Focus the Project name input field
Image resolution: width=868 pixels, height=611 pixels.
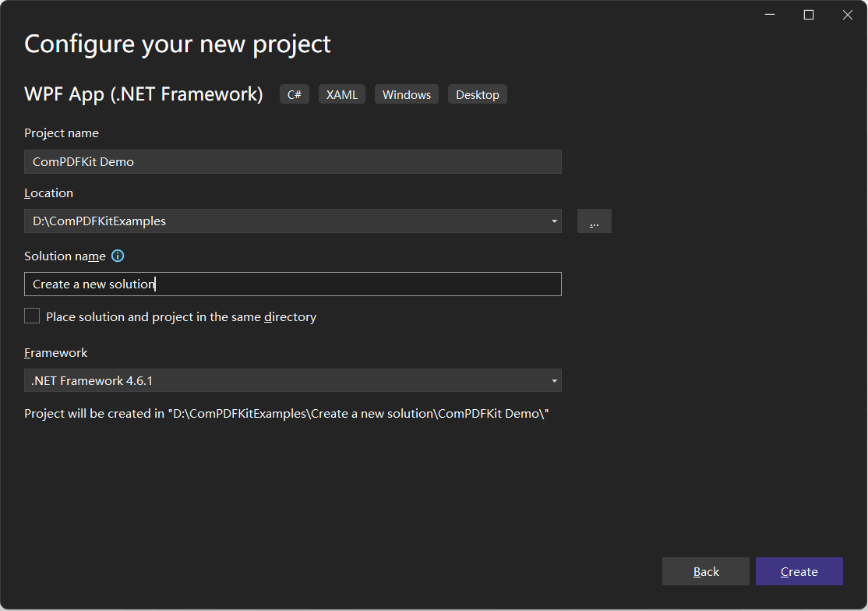pyautogui.click(x=293, y=161)
